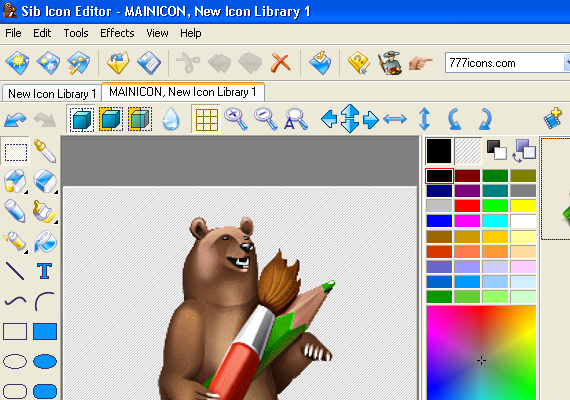Pick the bright red color swatch

point(467,206)
